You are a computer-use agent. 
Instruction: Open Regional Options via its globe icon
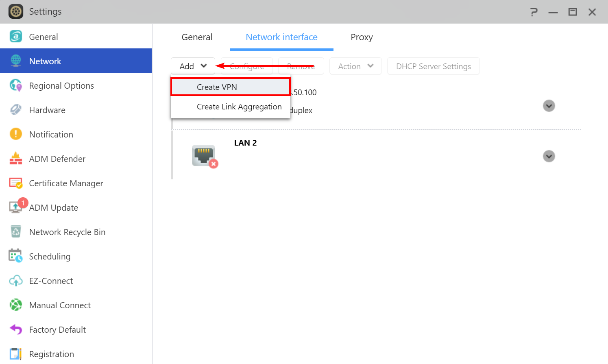16,85
